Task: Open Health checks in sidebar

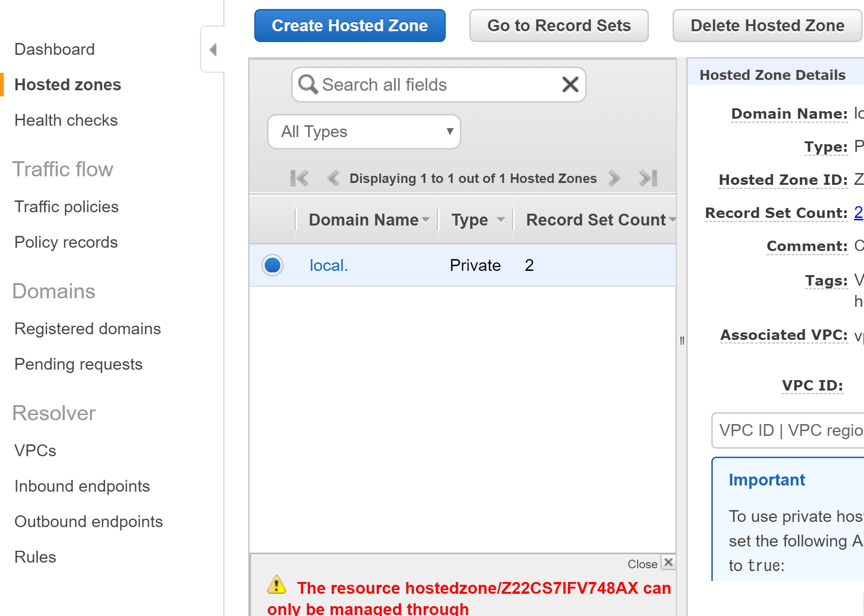Action: [x=66, y=120]
